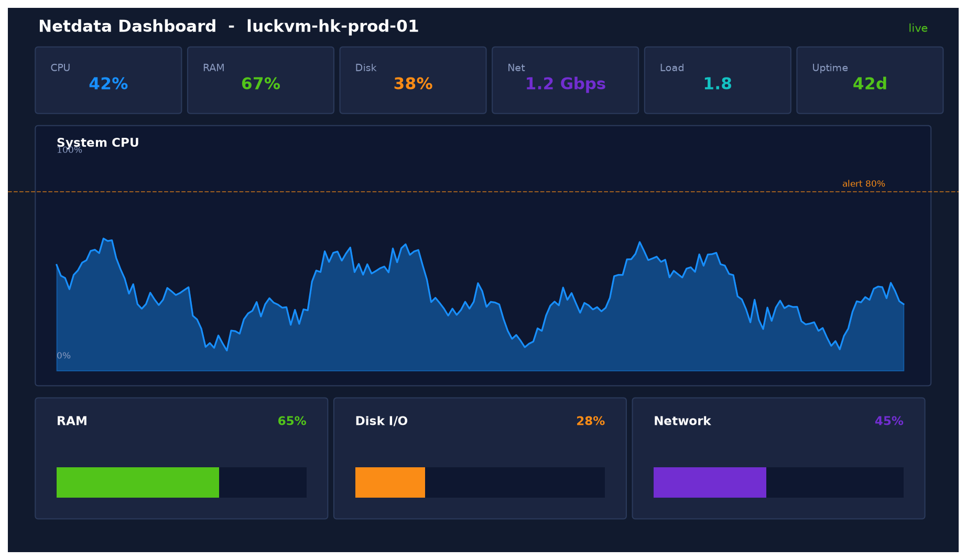Click the Network panel heading
Viewport: 966px width, 560px height.
point(682,421)
